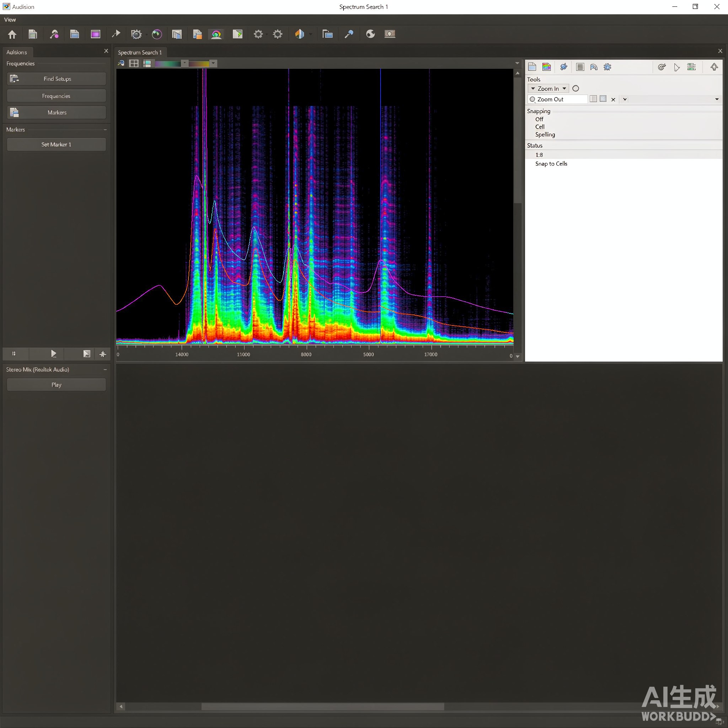
Task: Click the target with arrow icon
Action: pos(662,67)
